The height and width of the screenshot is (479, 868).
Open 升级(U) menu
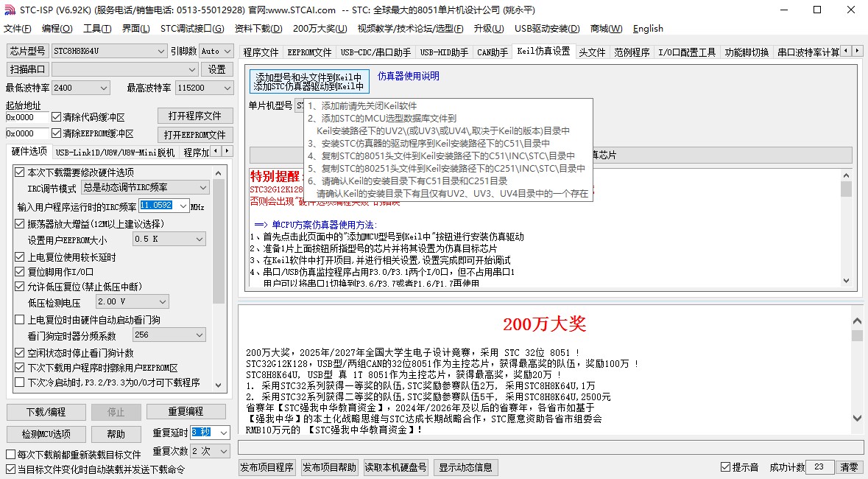click(489, 29)
